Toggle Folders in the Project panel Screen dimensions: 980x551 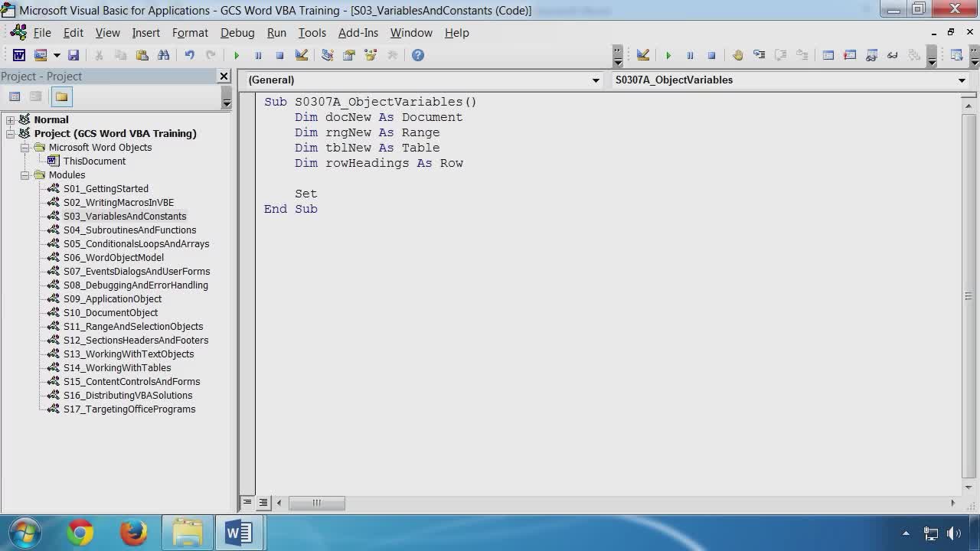[62, 96]
